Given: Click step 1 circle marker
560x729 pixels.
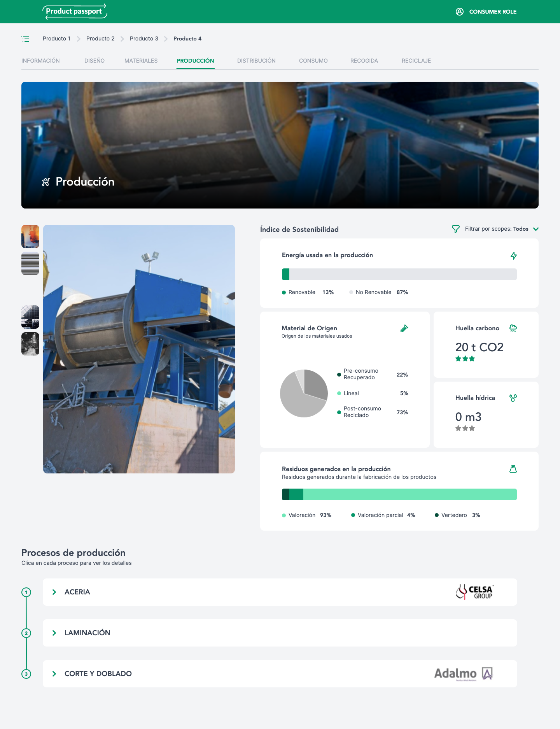Looking at the screenshot, I should [x=26, y=592].
